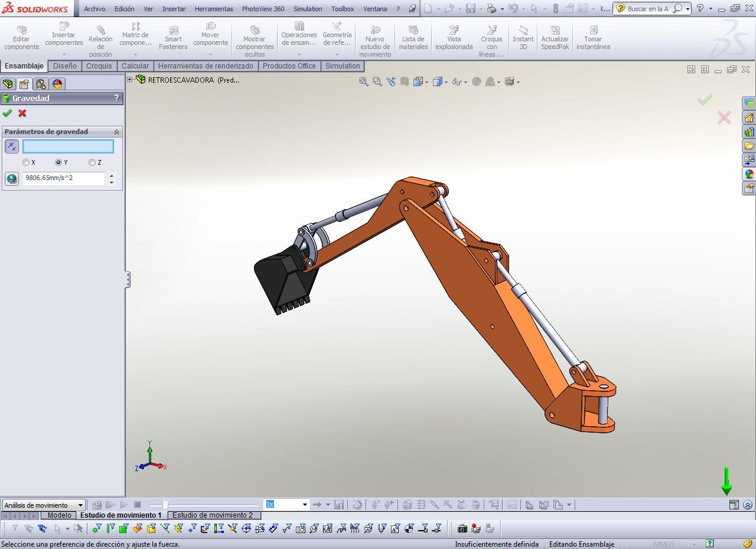Click the 9806.65mm/s^2 gravity value field
This screenshot has height=549, width=756.
(64, 178)
